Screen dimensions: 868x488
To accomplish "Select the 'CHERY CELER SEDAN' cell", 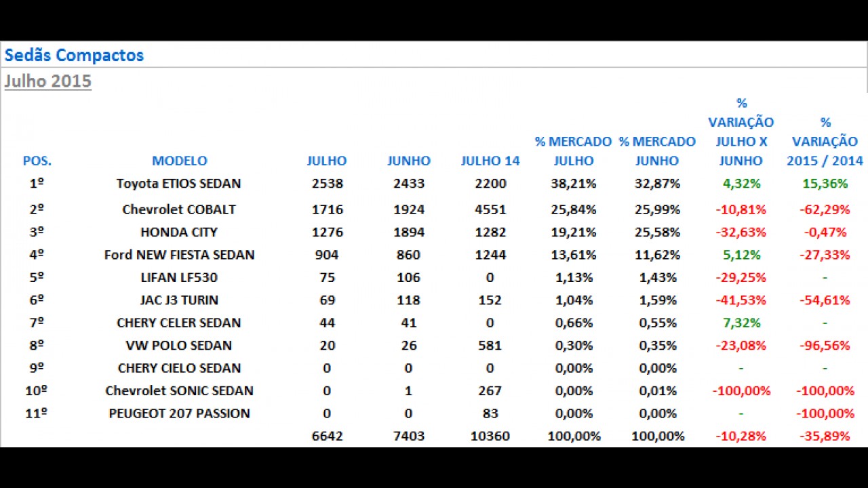I will click(x=179, y=323).
